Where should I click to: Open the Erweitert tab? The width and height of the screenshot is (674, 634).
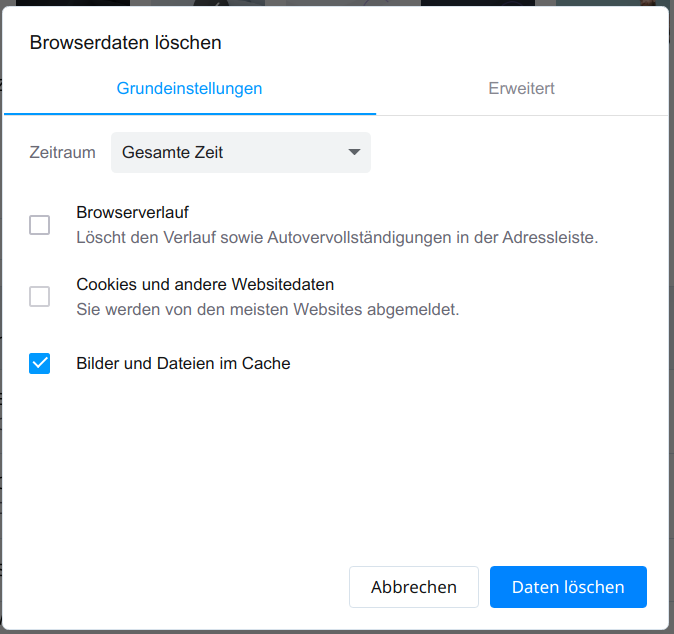point(521,89)
